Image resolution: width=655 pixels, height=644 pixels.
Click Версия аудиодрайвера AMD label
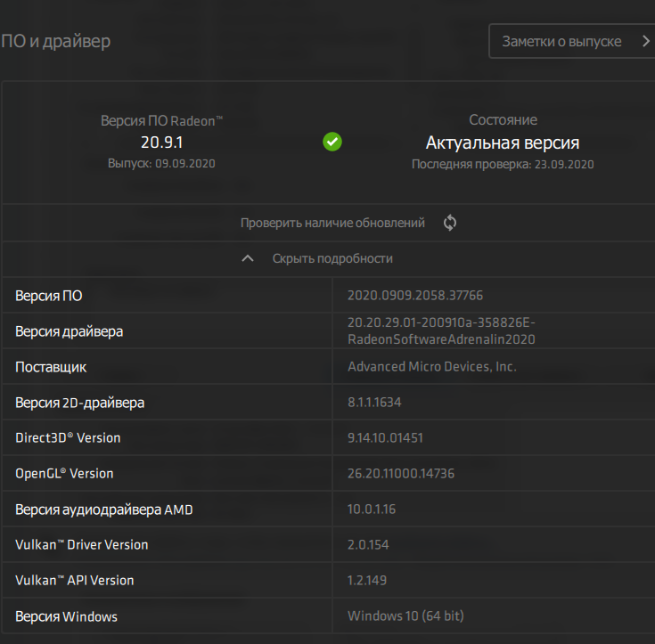point(104,509)
